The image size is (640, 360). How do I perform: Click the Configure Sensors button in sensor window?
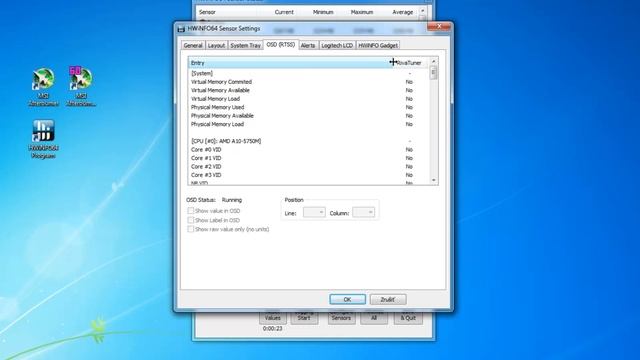pos(341,318)
